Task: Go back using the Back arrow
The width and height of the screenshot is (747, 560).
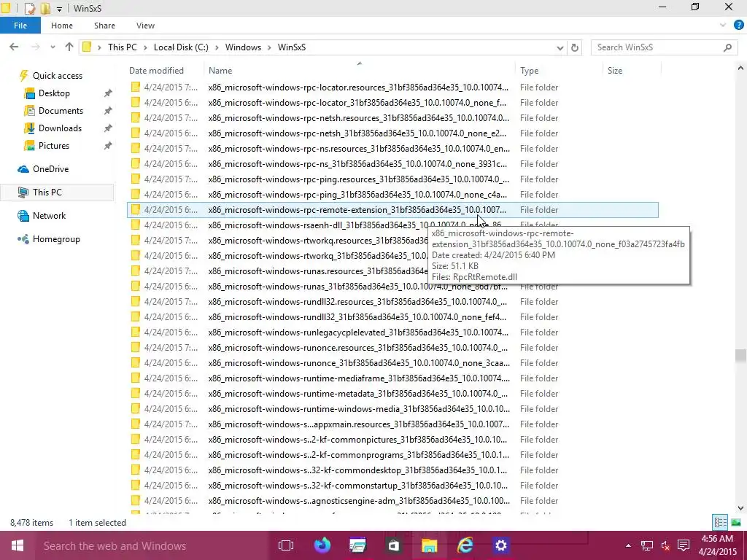Action: (x=14, y=47)
